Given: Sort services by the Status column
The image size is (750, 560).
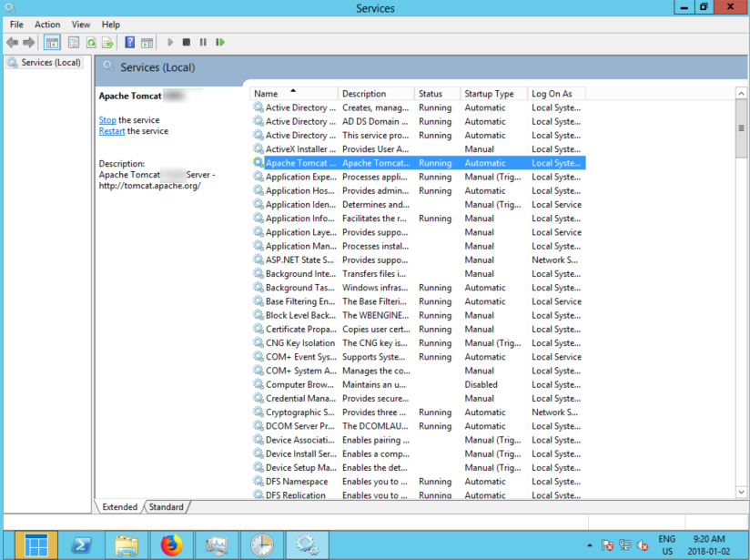Looking at the screenshot, I should [437, 93].
